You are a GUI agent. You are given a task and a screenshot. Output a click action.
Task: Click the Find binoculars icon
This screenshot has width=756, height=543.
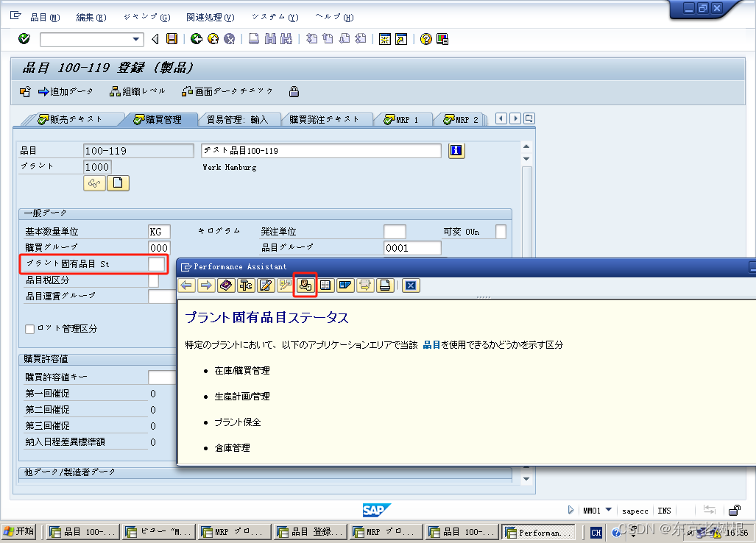click(270, 38)
